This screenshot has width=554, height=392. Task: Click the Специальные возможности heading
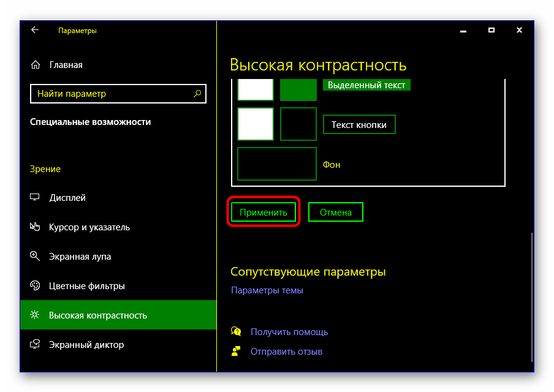pyautogui.click(x=90, y=122)
